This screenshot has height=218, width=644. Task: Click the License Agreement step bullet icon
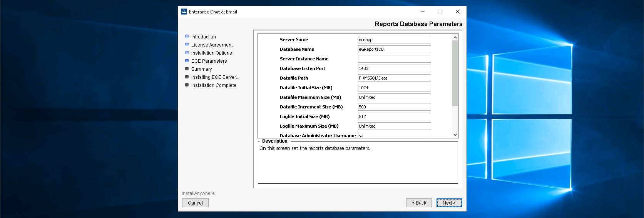[187, 45]
